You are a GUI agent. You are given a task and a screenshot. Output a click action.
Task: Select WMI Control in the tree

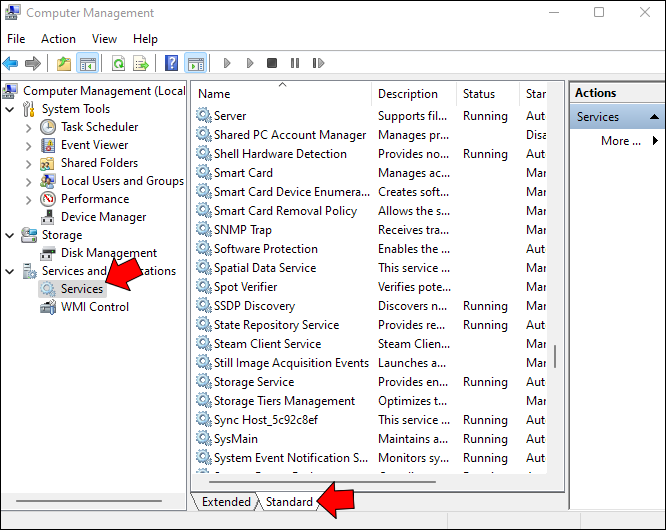(x=95, y=307)
